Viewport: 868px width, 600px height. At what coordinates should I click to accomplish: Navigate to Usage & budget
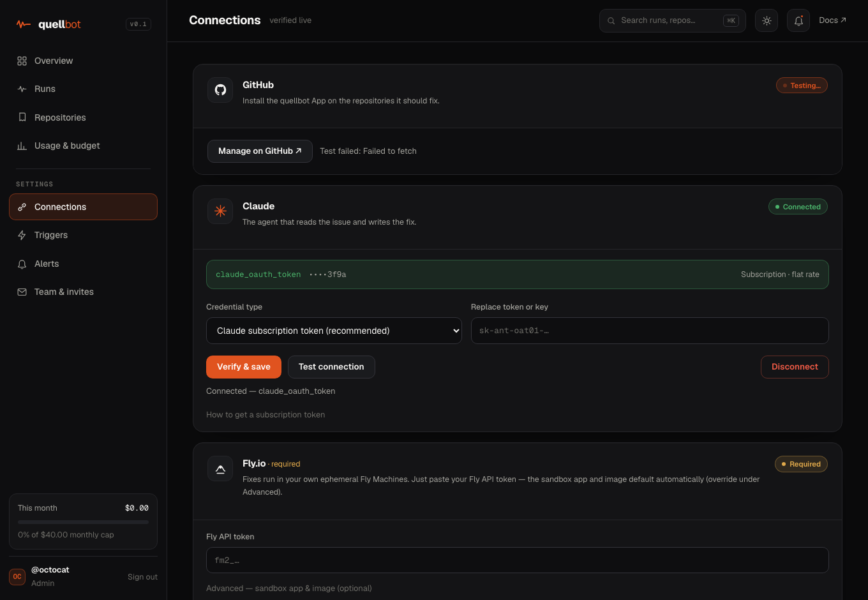[x=83, y=146]
